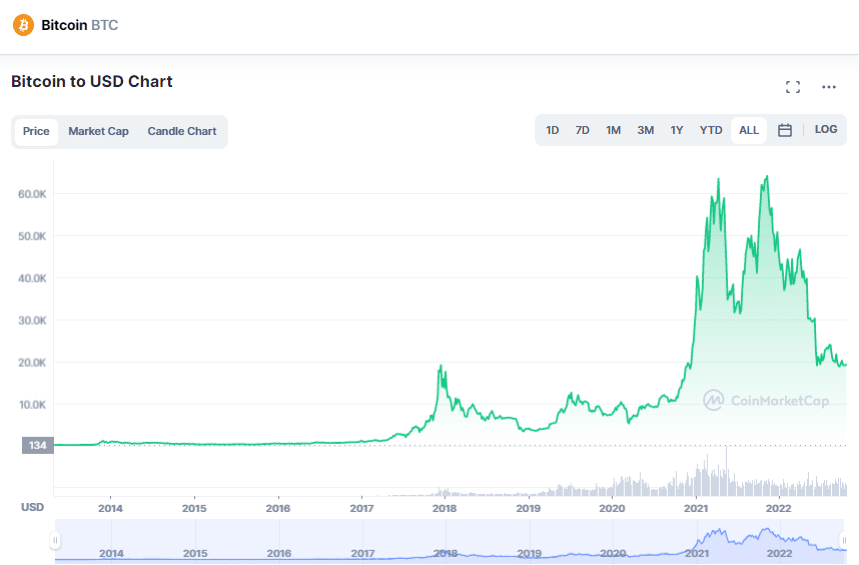859x565 pixels.
Task: Switch to the Market Cap tab
Action: (99, 132)
